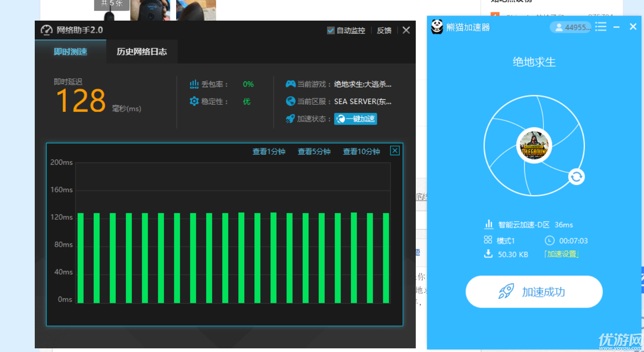Click the globe icon beside 当前区服
Image resolution: width=644 pixels, height=352 pixels.
coord(290,101)
